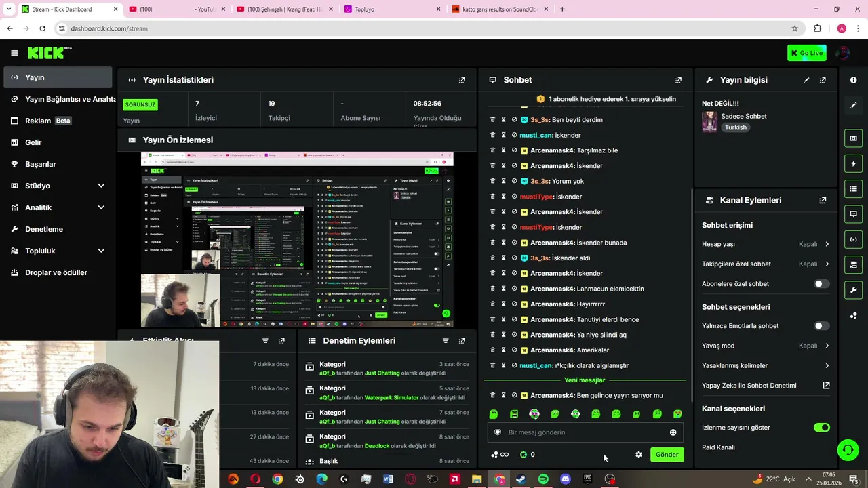Insert the first green emote in chat
Image resolution: width=868 pixels, height=488 pixels.
[494, 414]
